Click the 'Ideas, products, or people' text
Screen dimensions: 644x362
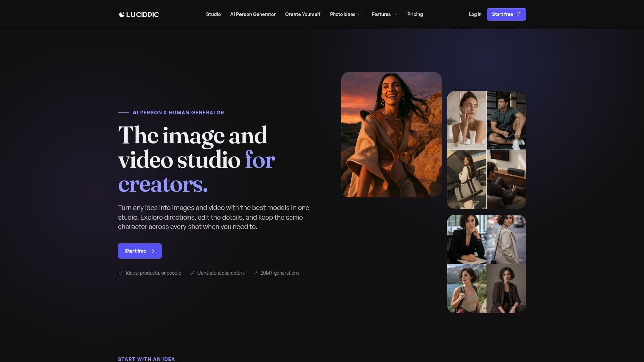point(154,273)
